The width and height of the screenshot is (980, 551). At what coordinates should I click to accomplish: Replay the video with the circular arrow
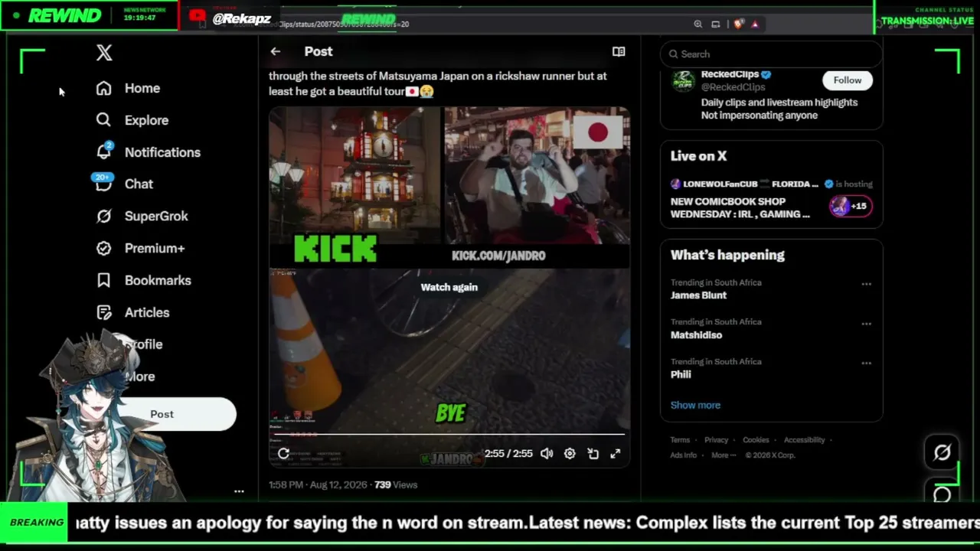click(283, 454)
